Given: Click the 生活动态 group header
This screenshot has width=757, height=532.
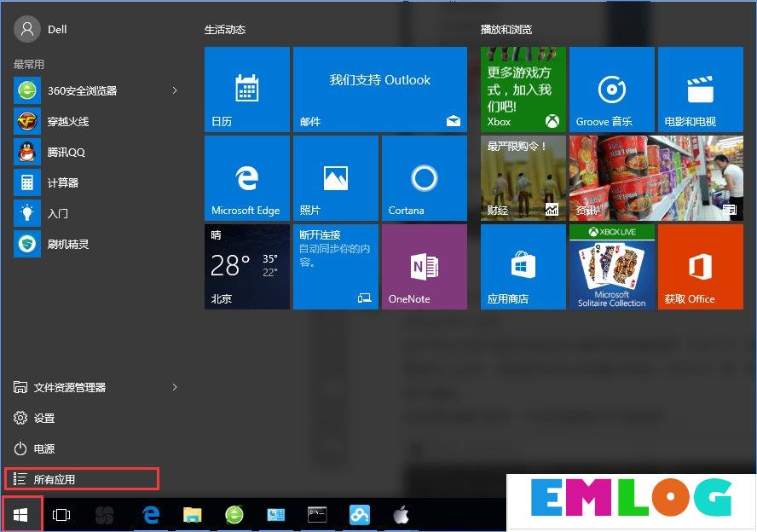Looking at the screenshot, I should point(225,30).
